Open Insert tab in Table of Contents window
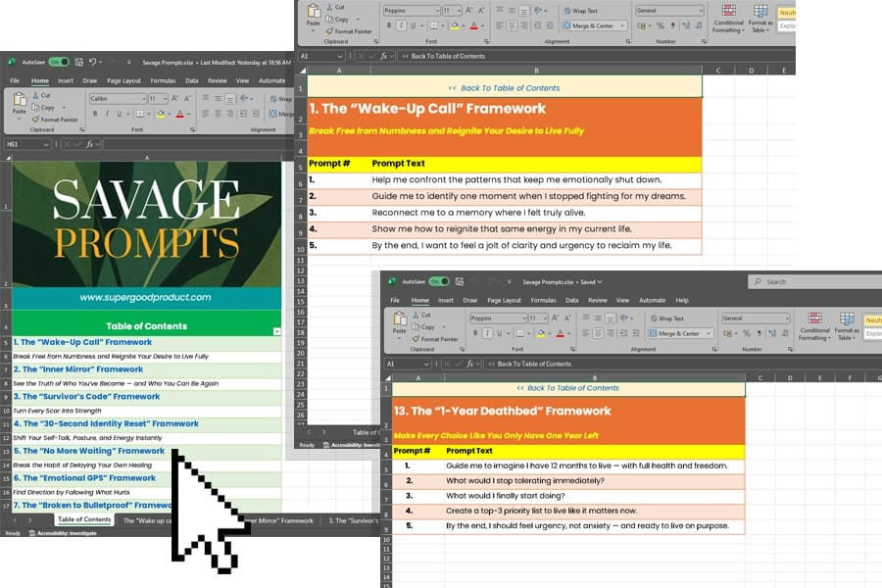The image size is (882, 588). coord(66,81)
